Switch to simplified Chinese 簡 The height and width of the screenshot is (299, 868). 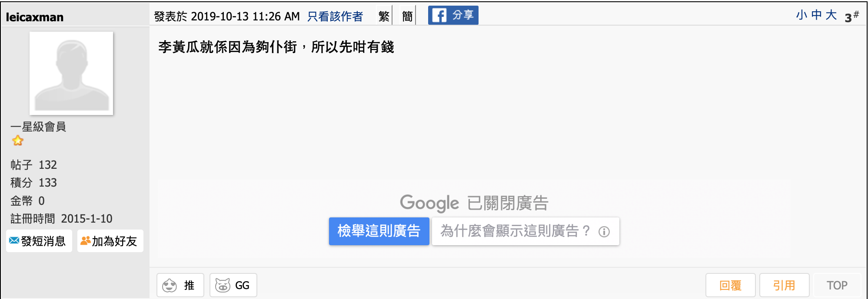[407, 16]
